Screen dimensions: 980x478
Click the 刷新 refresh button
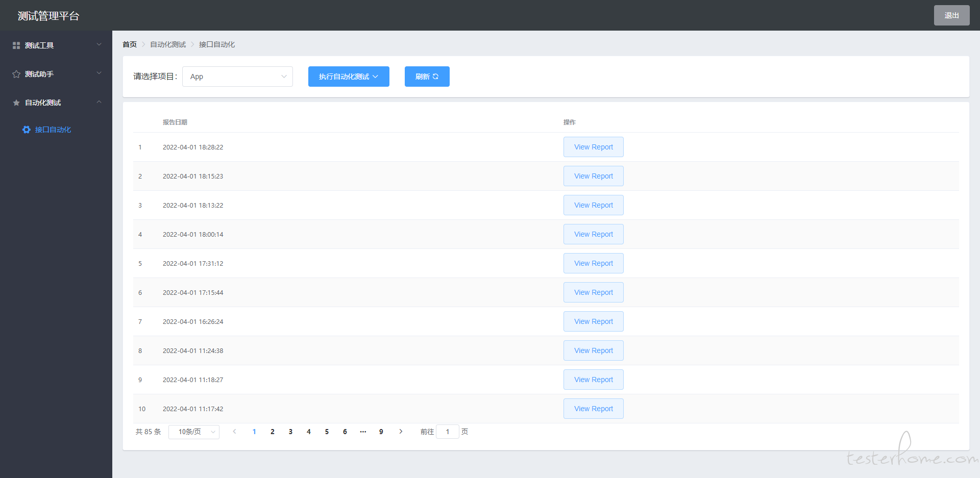click(427, 77)
